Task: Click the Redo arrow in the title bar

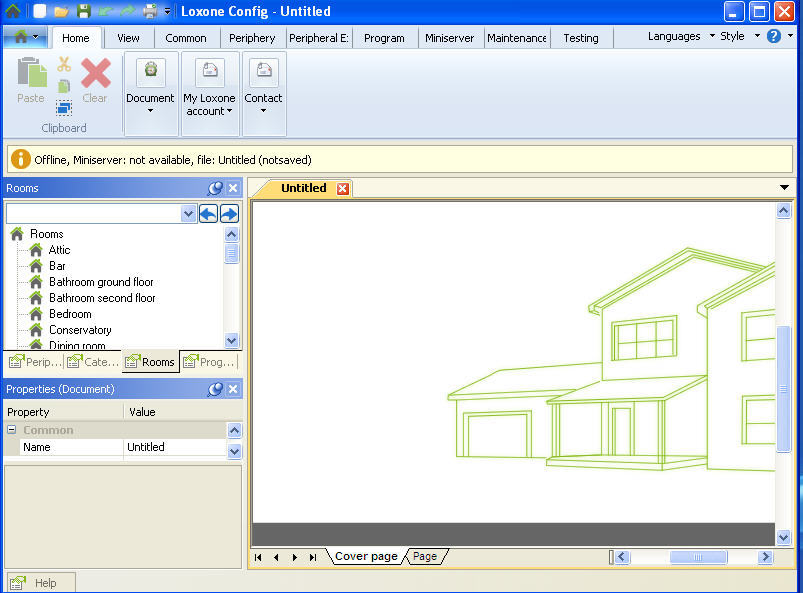Action: [x=127, y=11]
